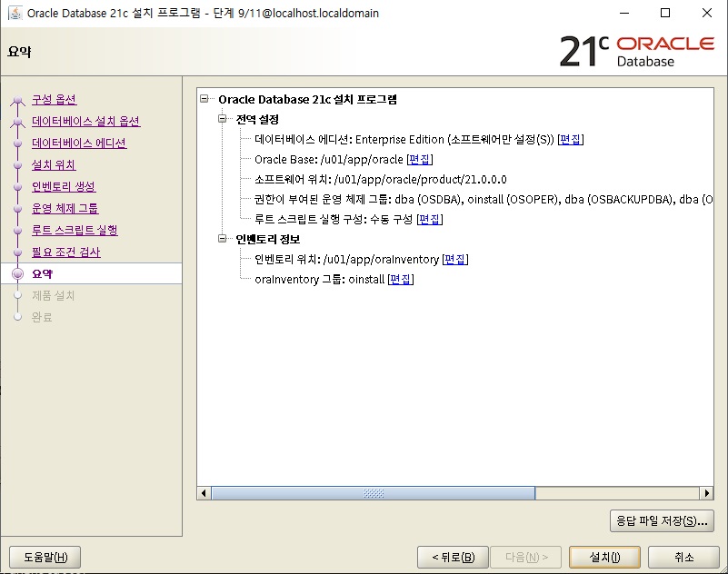Select the Oracle Base: /u01/app/oracle row text
Screen dimensions: 728x574
pyautogui.click(x=329, y=159)
